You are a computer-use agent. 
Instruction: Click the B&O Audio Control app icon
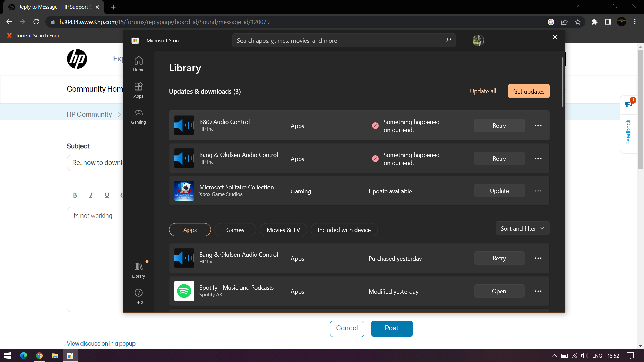[184, 125]
